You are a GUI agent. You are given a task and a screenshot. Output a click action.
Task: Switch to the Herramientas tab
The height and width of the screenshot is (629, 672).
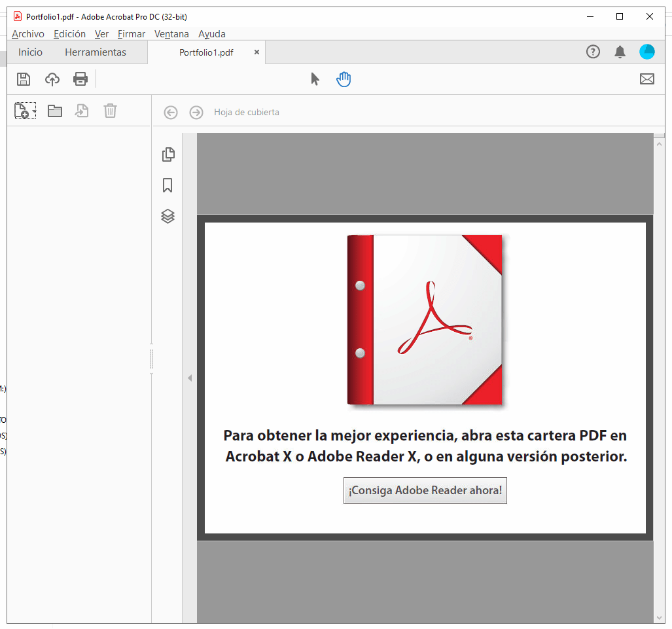pos(95,52)
